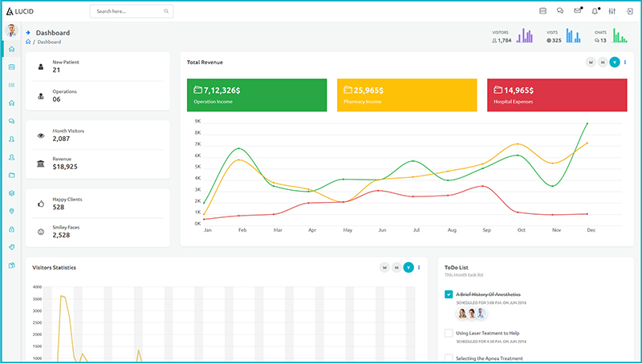
Task: Uncheck 'A Brief History Of Anesthetics' task
Action: coord(449,294)
